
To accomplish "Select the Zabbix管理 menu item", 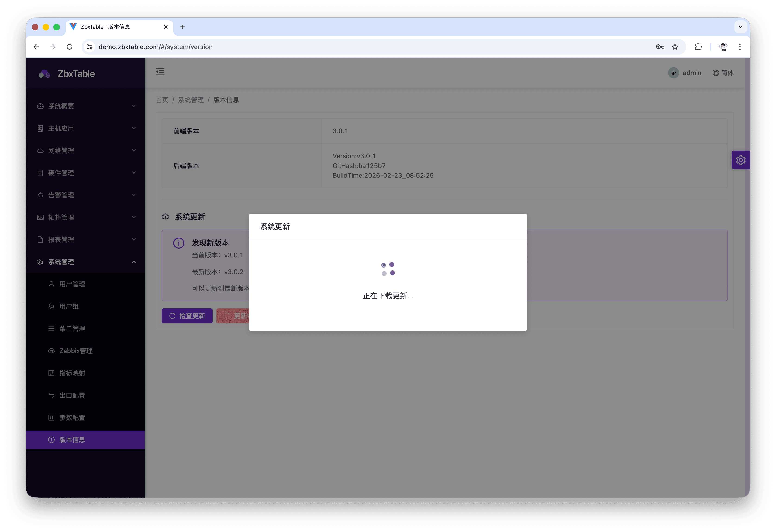I will click(76, 351).
